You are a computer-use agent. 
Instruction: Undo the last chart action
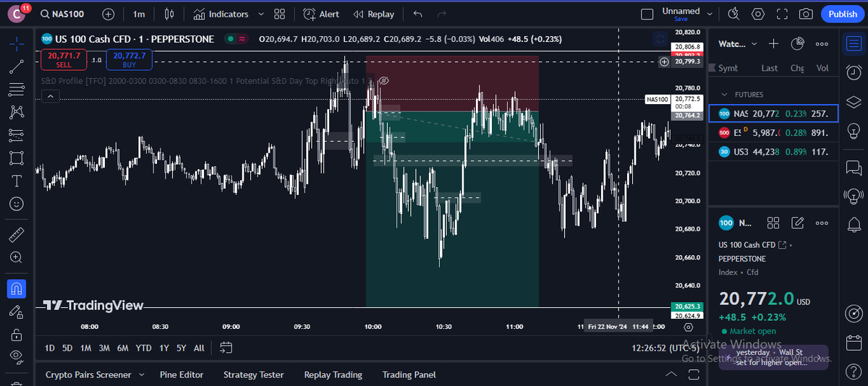point(417,14)
